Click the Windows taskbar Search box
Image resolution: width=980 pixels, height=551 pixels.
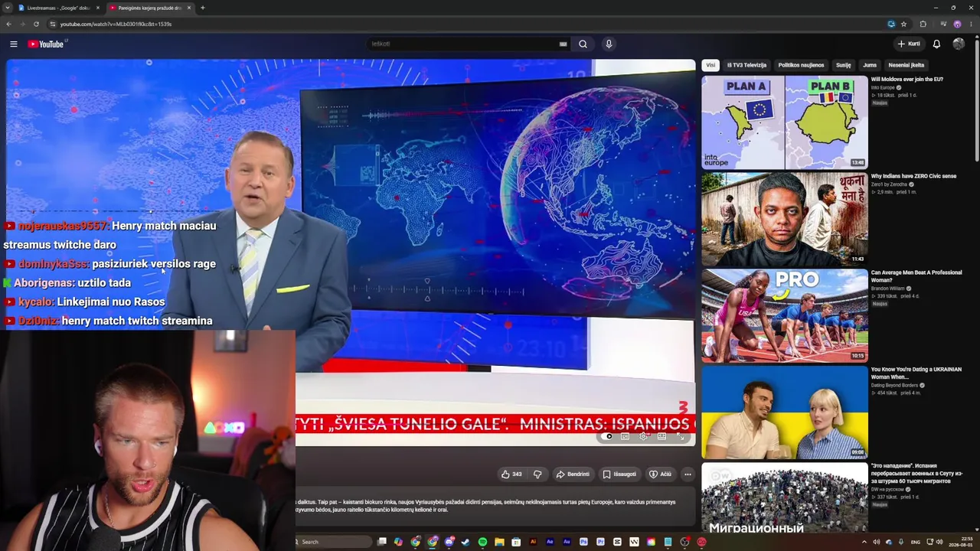click(x=334, y=542)
